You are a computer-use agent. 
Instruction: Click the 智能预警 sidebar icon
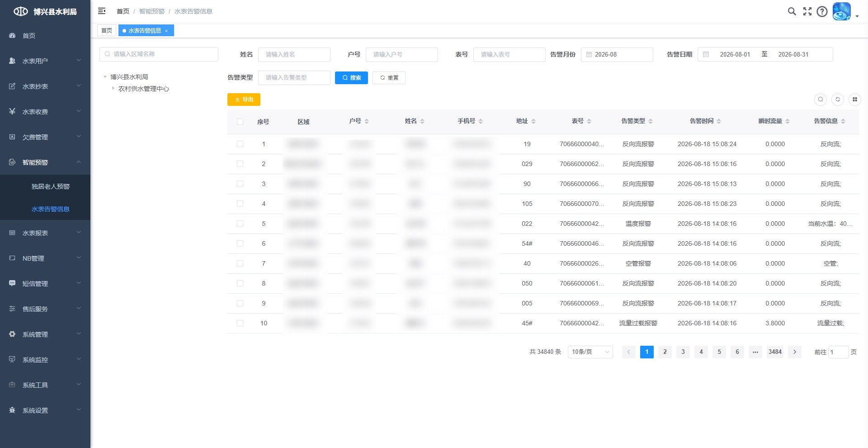pyautogui.click(x=12, y=162)
